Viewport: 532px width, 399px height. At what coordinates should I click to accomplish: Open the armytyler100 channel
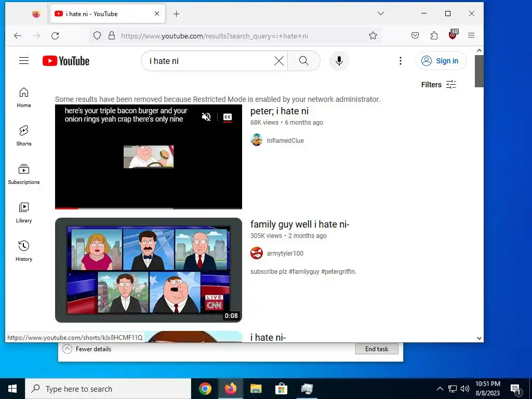(x=285, y=254)
